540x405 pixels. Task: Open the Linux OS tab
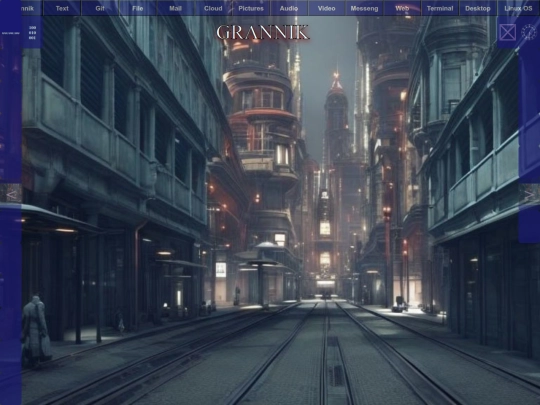[518, 8]
